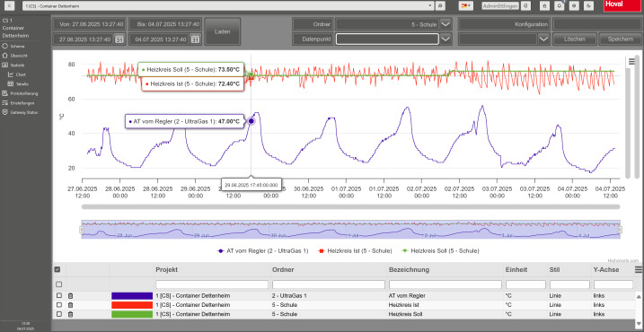The height and width of the screenshot is (332, 644).
Task: Click the horizontal chart scrollbar
Action: pyautogui.click(x=351, y=207)
